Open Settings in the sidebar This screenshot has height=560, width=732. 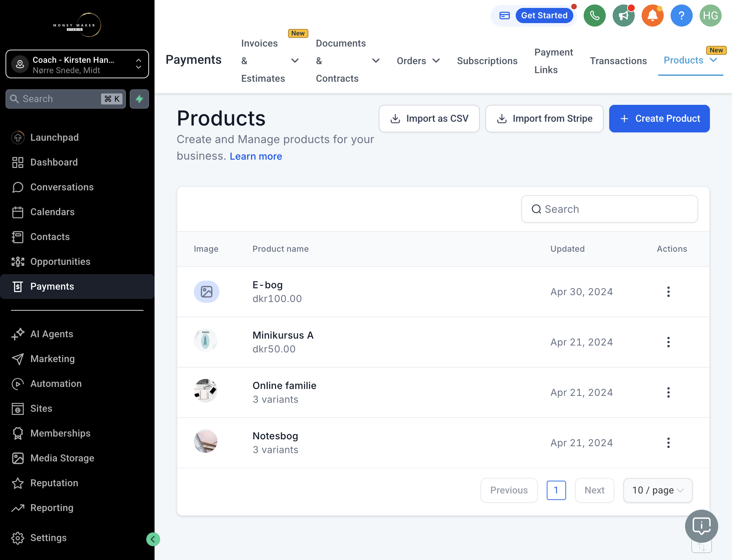(x=77, y=538)
